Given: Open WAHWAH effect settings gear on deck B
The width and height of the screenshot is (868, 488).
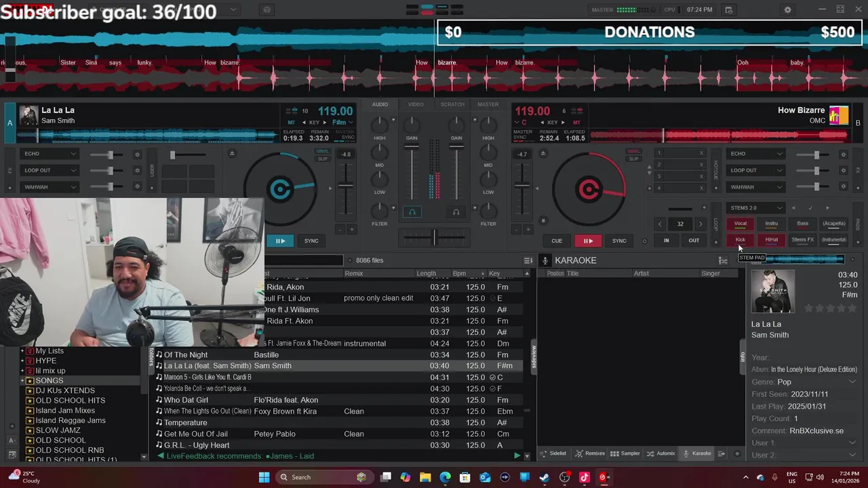Looking at the screenshot, I should [843, 187].
